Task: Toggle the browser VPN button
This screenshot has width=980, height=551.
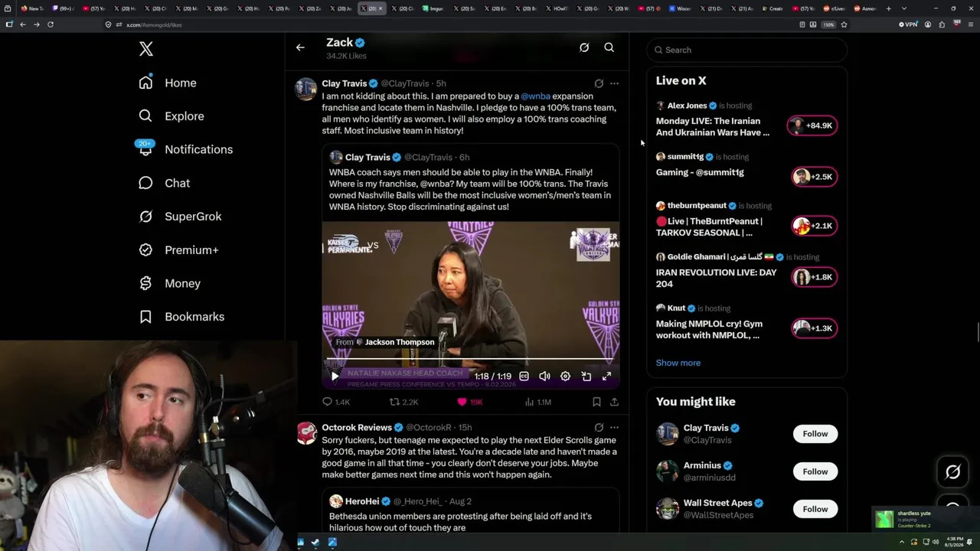Action: (x=907, y=24)
